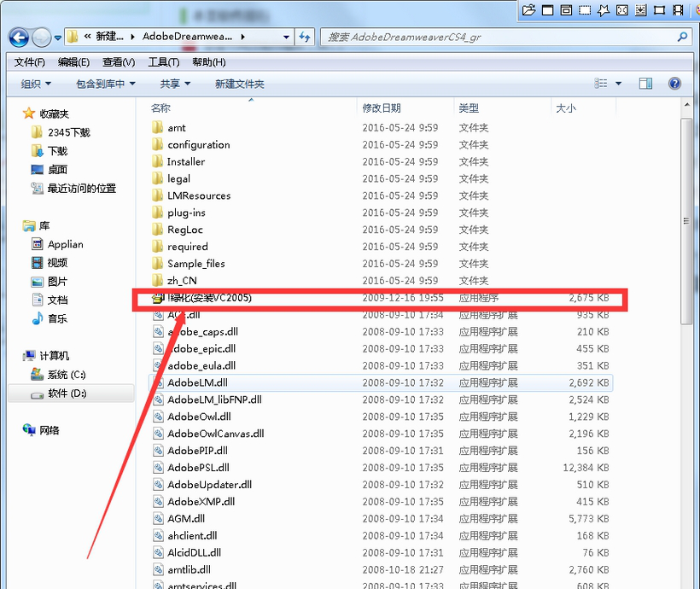Click the grayed Forward navigation arrow
The height and width of the screenshot is (612, 700).
[42, 38]
